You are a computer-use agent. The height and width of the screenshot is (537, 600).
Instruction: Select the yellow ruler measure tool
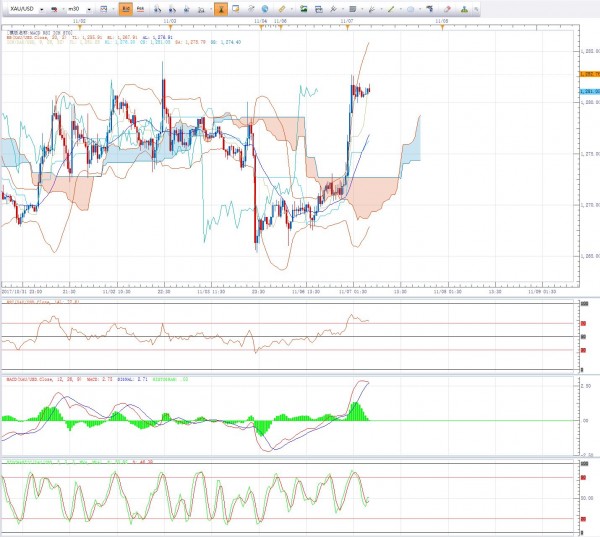282,8
